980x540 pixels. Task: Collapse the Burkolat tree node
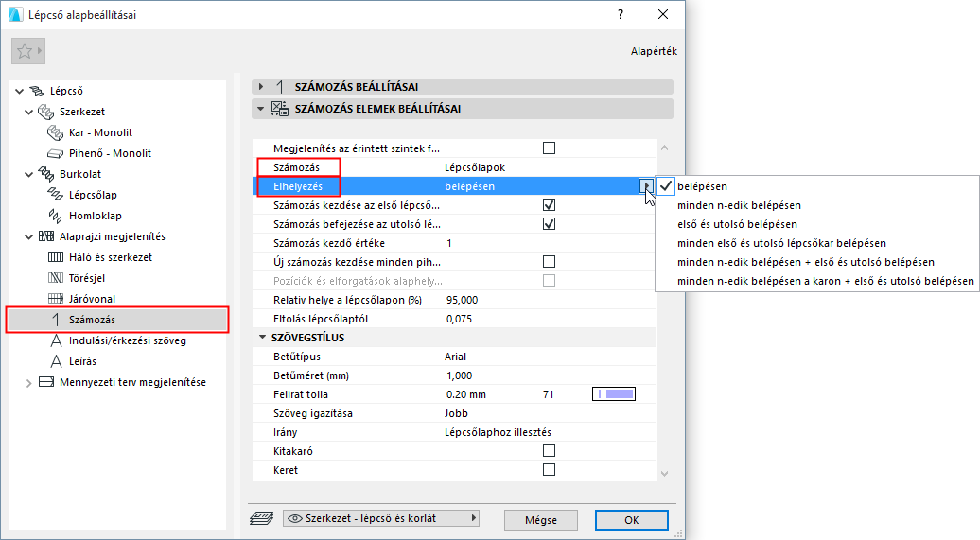(28, 174)
